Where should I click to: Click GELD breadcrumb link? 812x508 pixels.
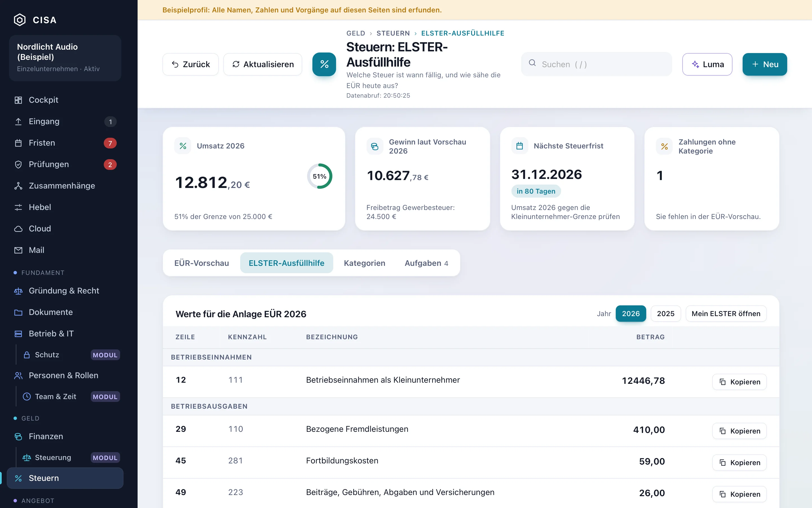[x=356, y=33]
